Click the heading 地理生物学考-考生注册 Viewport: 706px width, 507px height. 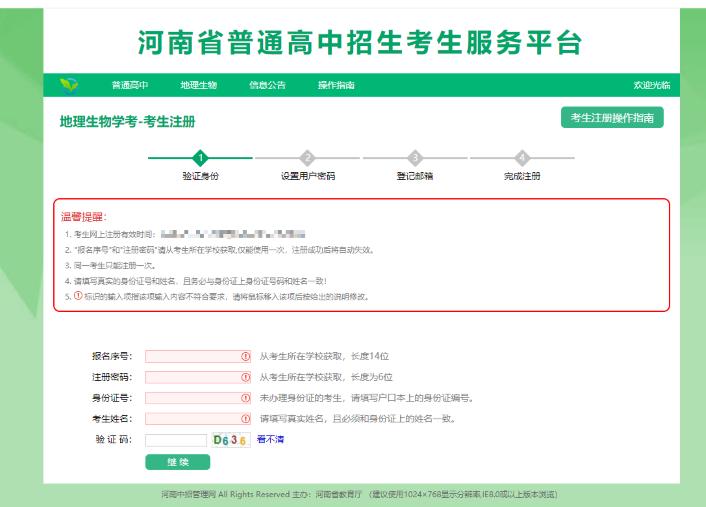click(127, 122)
